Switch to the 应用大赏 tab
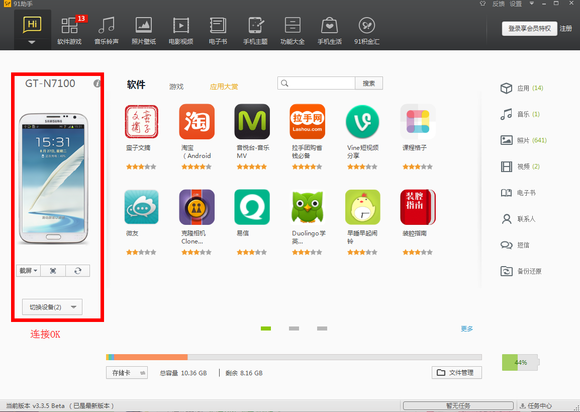 pyautogui.click(x=224, y=87)
